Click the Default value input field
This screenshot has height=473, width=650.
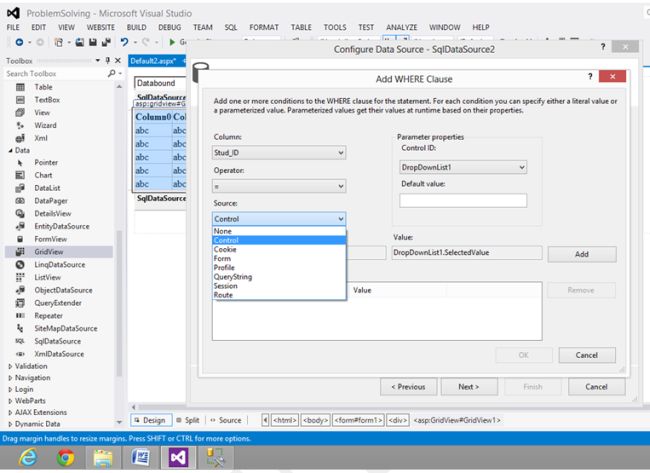point(463,200)
